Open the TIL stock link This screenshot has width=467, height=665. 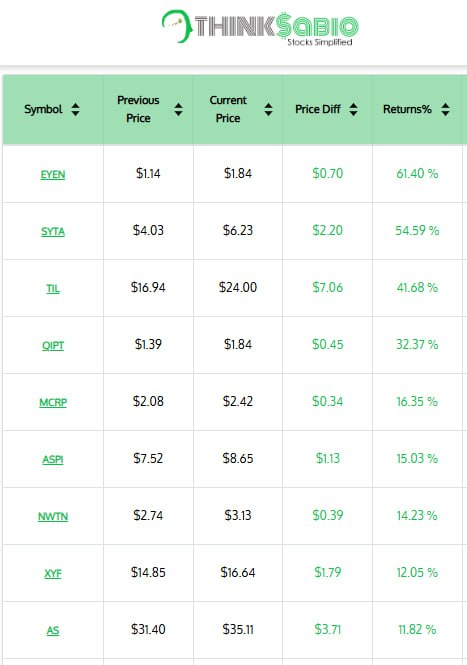coord(53,288)
